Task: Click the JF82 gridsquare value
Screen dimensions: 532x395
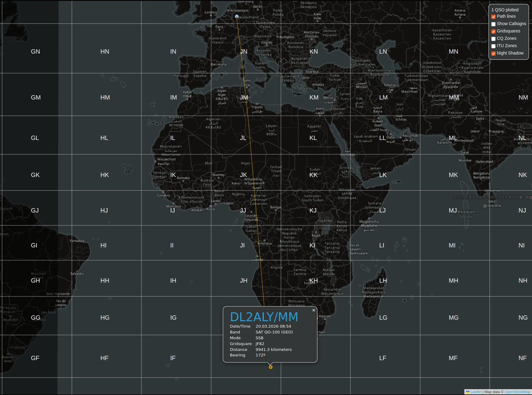Action: point(260,344)
